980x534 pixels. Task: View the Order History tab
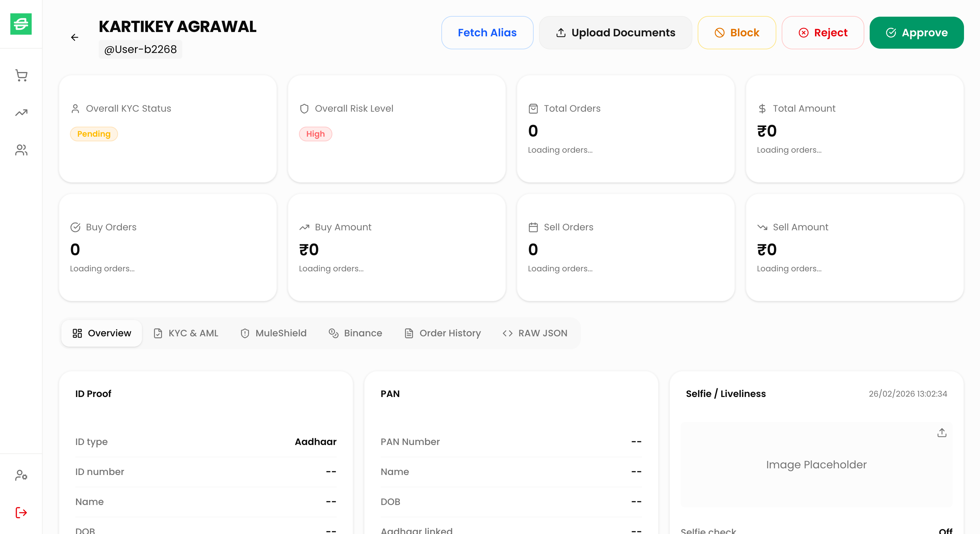pos(442,333)
